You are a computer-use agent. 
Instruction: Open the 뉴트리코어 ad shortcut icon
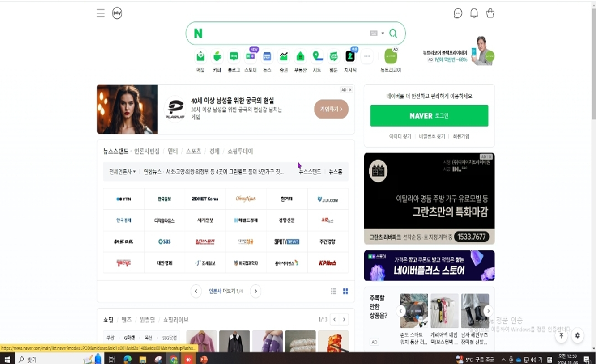391,56
